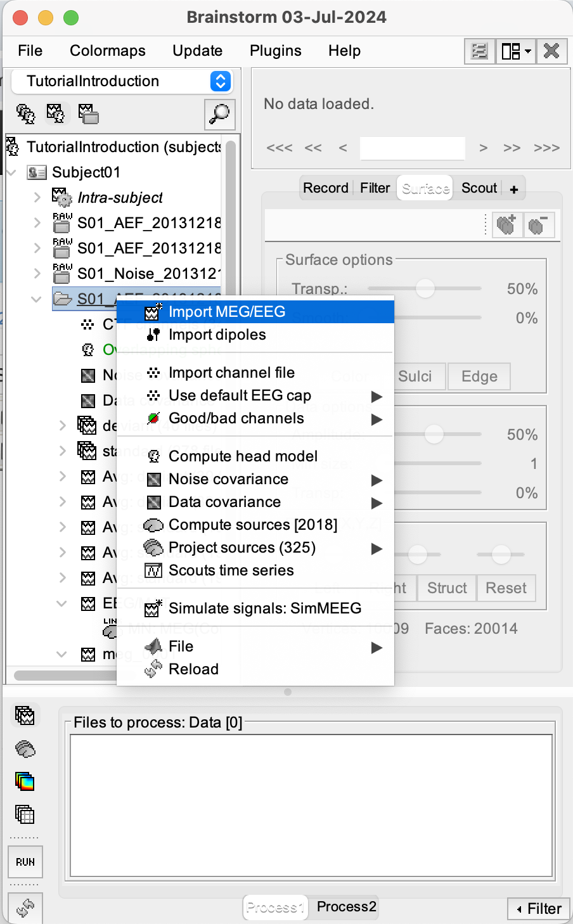This screenshot has height=924, width=573.
Task: Choose Import MEG/EEG from context menu
Action: 227,312
